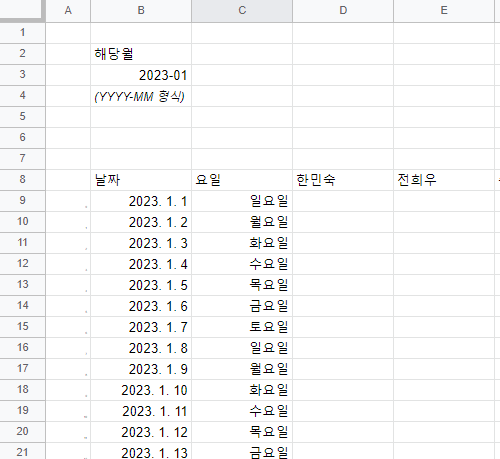Select row 13 header

tap(22, 285)
